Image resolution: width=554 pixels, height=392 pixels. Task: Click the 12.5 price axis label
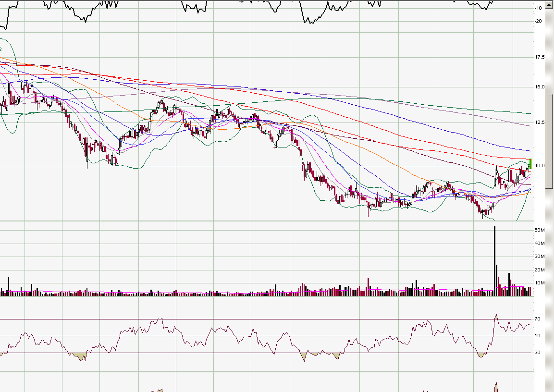(540, 122)
